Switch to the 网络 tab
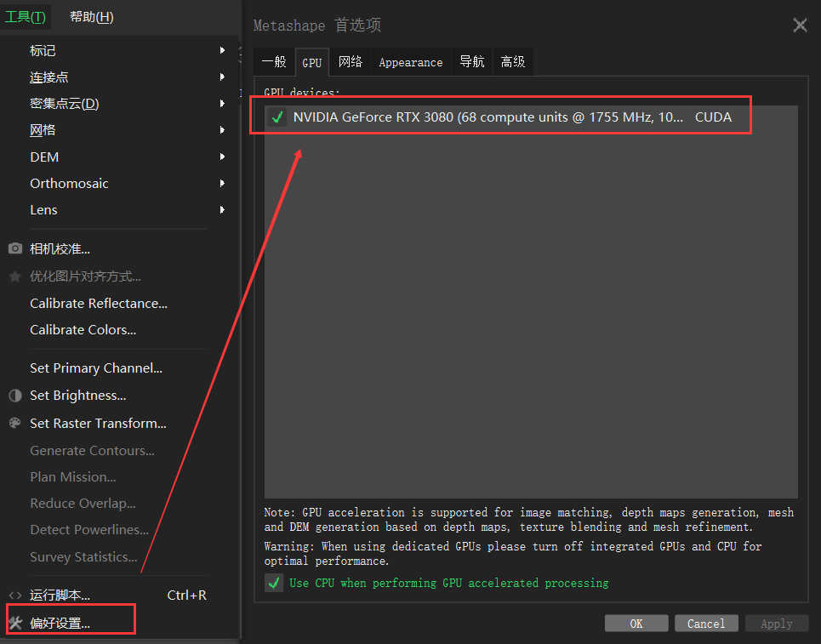This screenshot has width=821, height=644. coord(351,62)
